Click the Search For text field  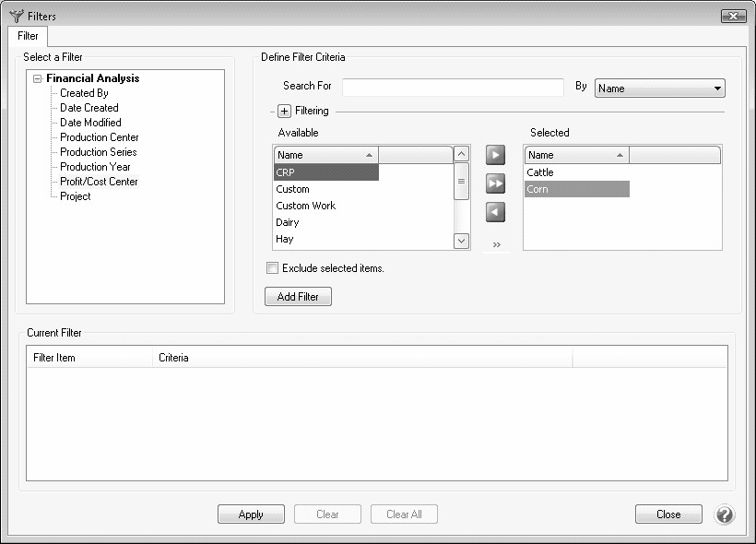pos(452,88)
